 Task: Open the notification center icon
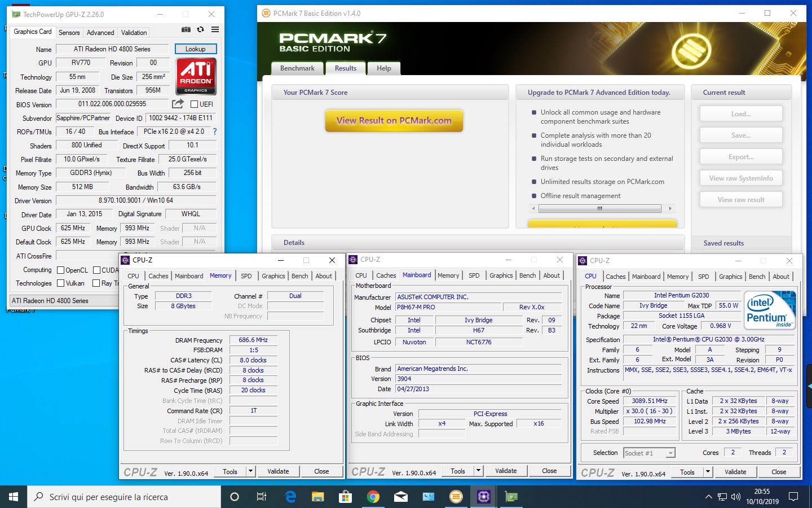point(793,497)
